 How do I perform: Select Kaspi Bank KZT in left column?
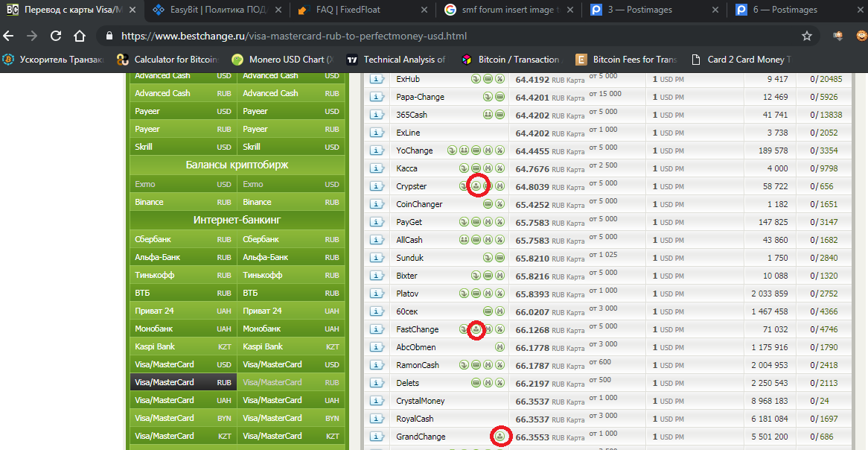(183, 346)
